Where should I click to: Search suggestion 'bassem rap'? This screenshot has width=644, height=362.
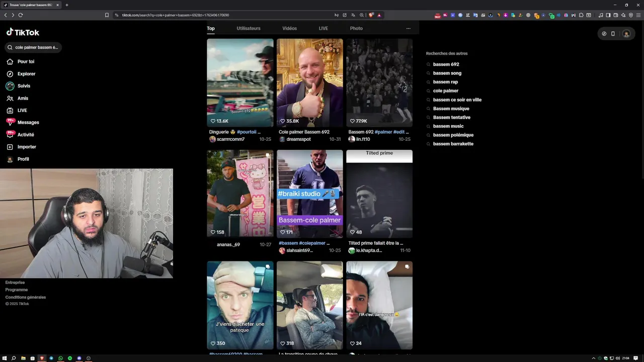(x=445, y=82)
